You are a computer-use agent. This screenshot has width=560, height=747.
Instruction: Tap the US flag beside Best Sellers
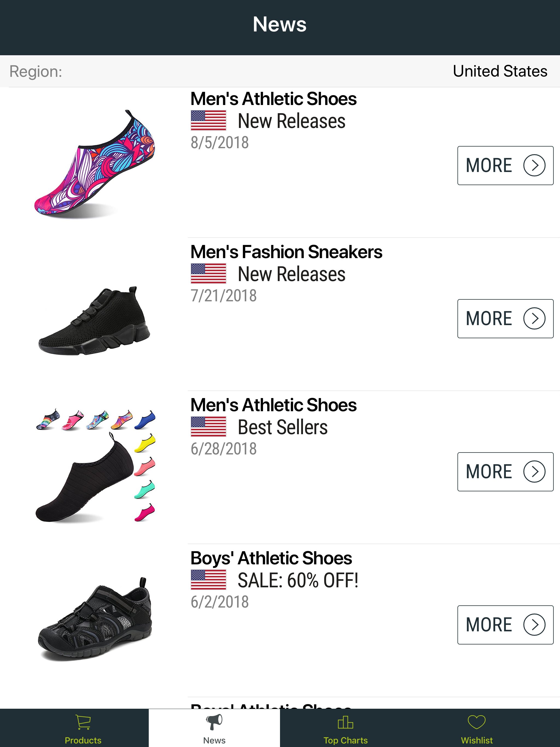tap(208, 427)
